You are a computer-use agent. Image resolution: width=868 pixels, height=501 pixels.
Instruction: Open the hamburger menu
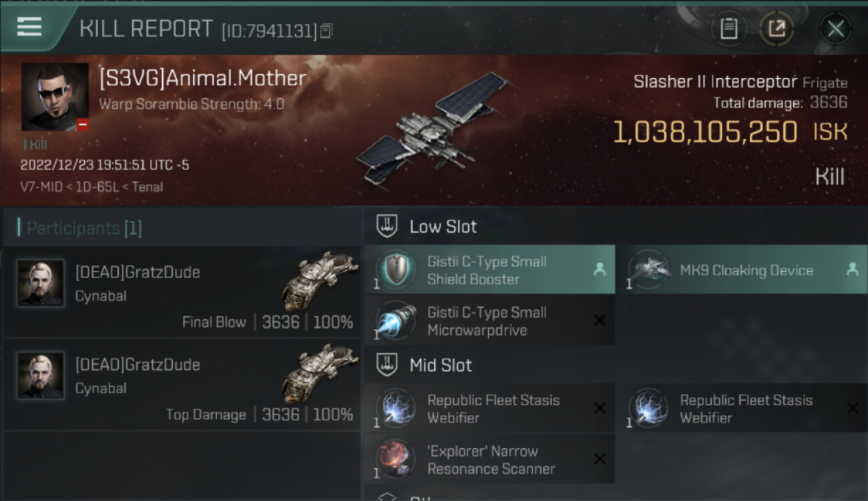click(x=29, y=27)
